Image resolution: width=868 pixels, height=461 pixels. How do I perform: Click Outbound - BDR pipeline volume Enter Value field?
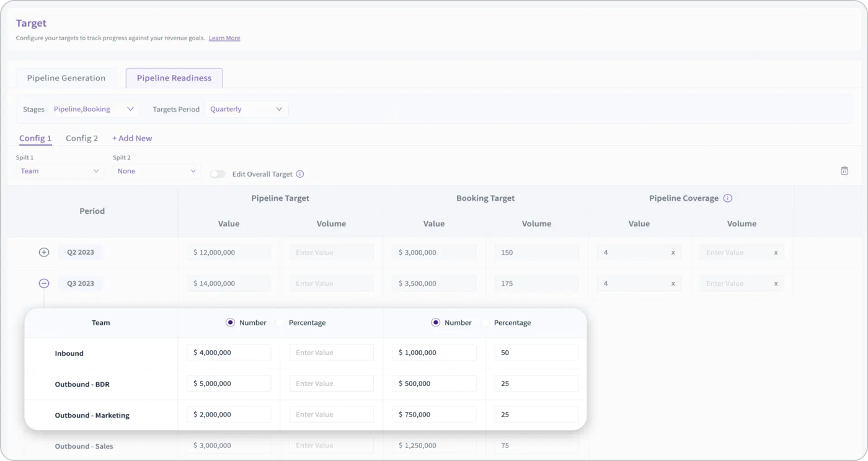[332, 384]
